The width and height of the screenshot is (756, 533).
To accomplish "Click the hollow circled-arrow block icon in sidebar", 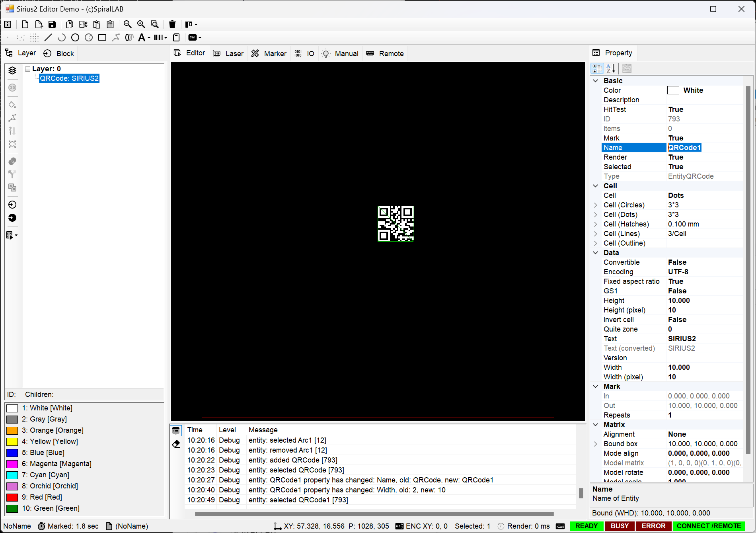I will coord(12,205).
